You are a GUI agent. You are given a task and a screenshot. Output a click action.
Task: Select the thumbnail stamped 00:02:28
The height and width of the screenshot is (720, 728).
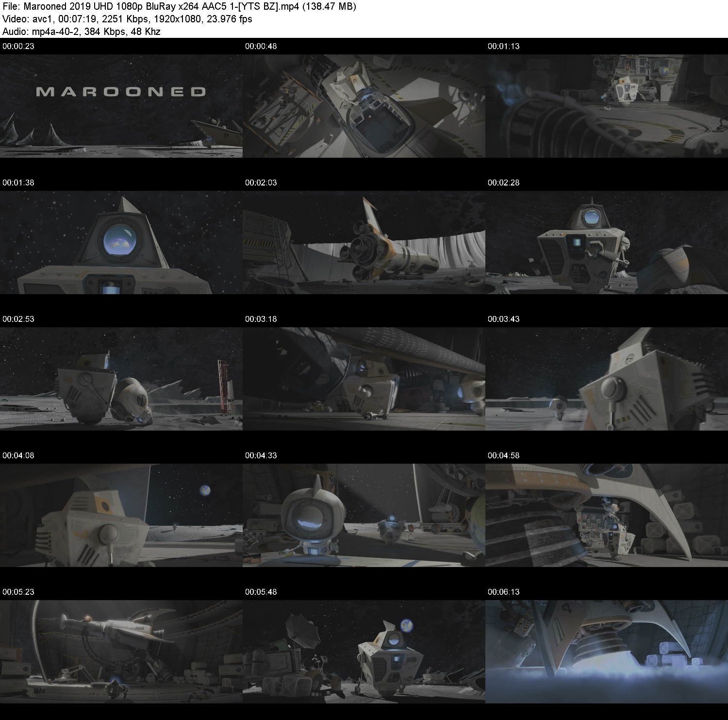point(607,242)
